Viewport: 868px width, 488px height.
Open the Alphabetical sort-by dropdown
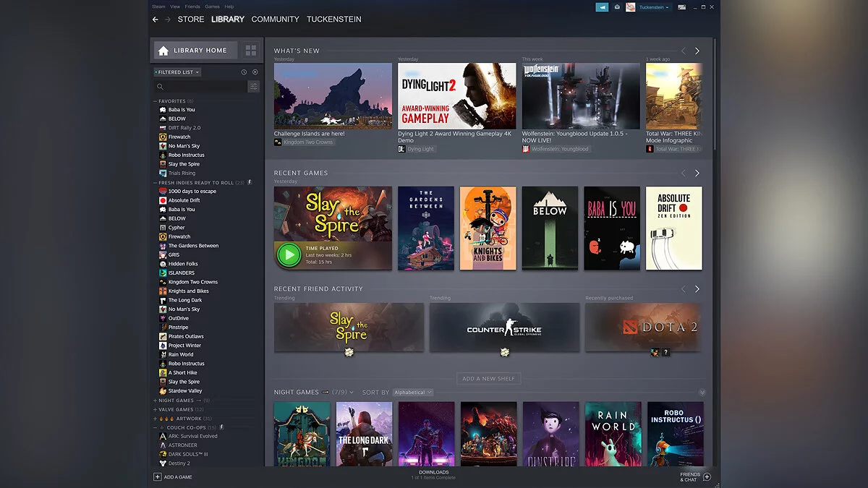coord(413,393)
